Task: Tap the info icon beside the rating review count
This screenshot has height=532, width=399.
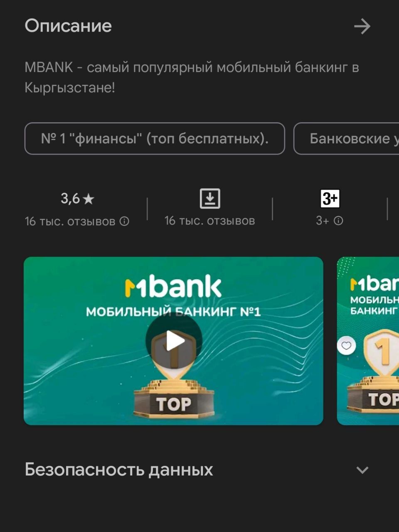Action: (x=124, y=221)
